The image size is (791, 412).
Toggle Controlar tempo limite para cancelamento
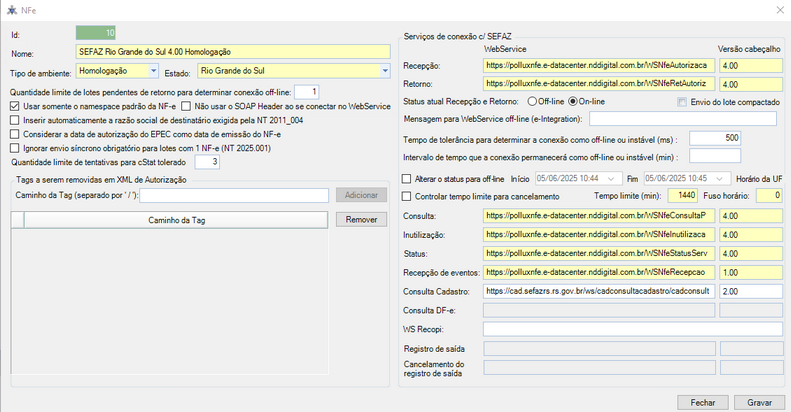pos(406,196)
